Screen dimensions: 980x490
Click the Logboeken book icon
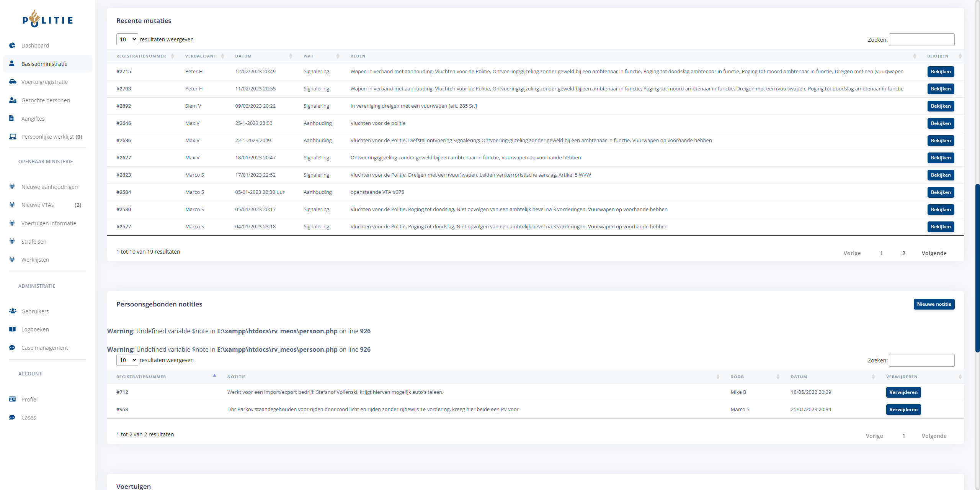[x=13, y=329]
